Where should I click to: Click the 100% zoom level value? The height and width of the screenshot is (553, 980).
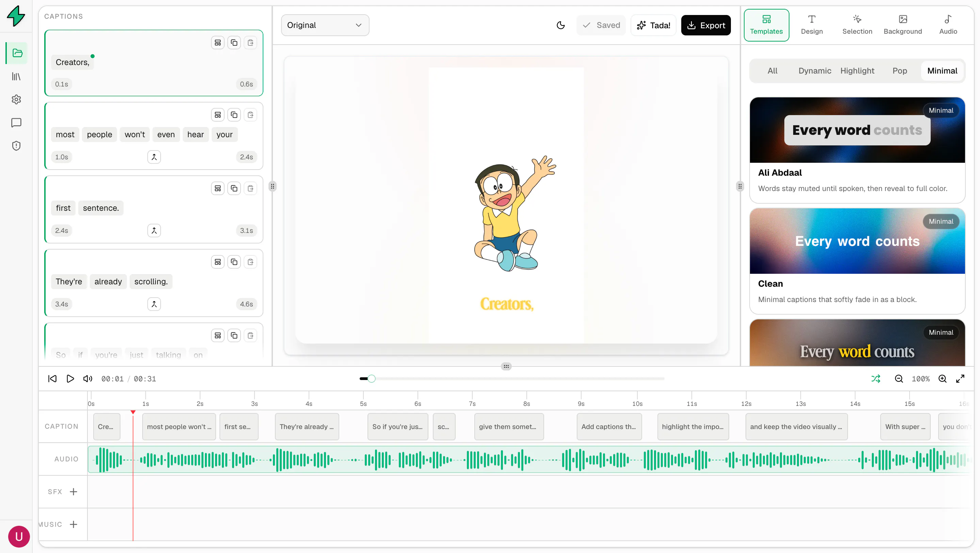pos(920,379)
